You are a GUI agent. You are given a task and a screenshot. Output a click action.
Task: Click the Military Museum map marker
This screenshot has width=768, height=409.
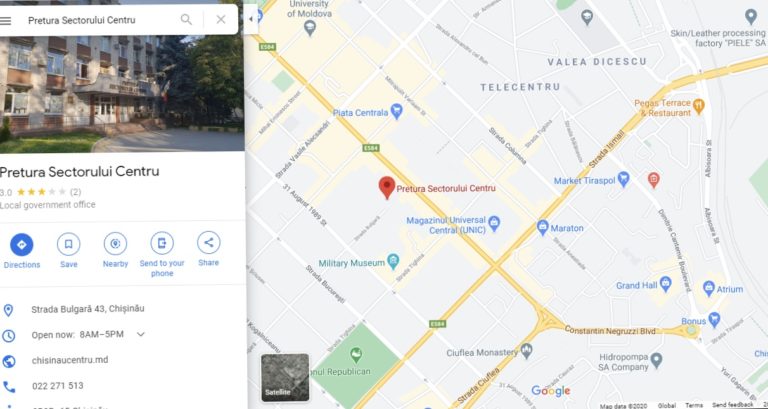[x=393, y=262]
